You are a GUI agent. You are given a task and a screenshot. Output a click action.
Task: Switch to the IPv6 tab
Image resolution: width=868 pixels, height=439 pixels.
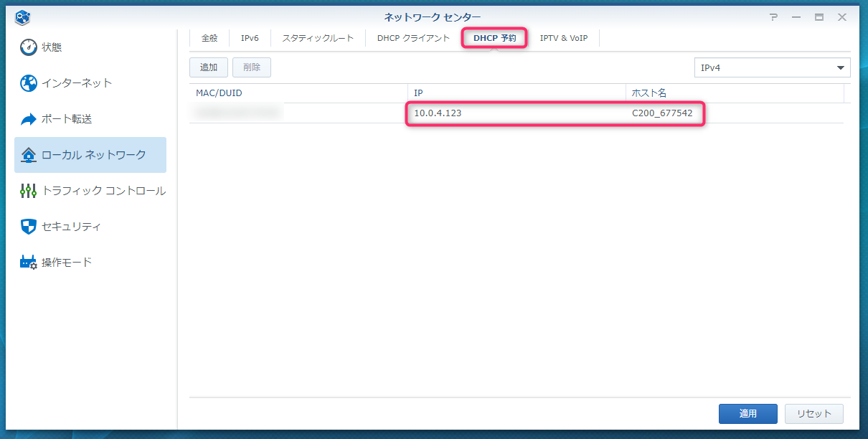[x=250, y=38]
